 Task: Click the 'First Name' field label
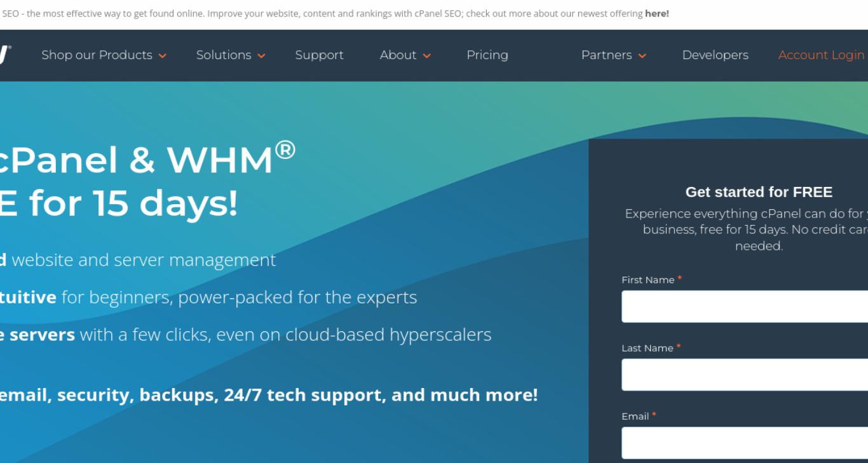pyautogui.click(x=648, y=280)
